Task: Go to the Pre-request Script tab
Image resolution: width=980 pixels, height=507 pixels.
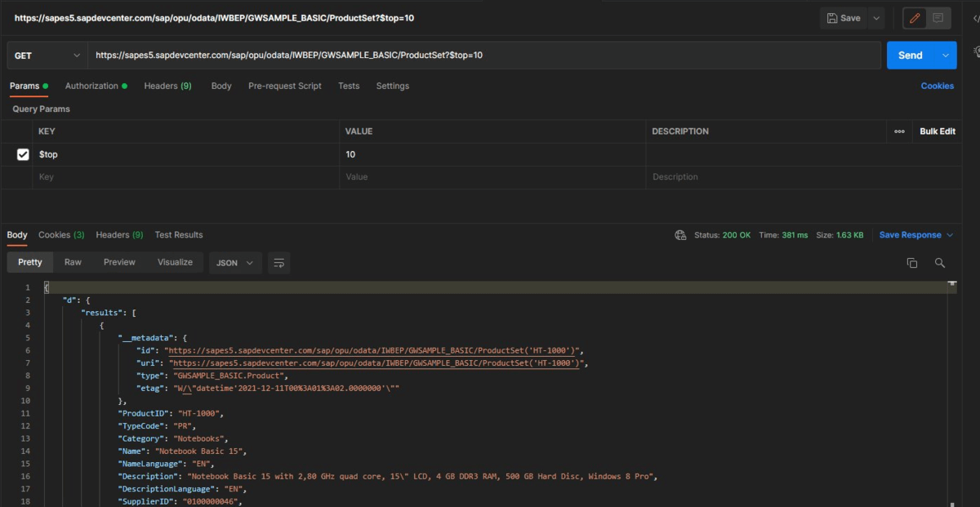Action: click(285, 86)
